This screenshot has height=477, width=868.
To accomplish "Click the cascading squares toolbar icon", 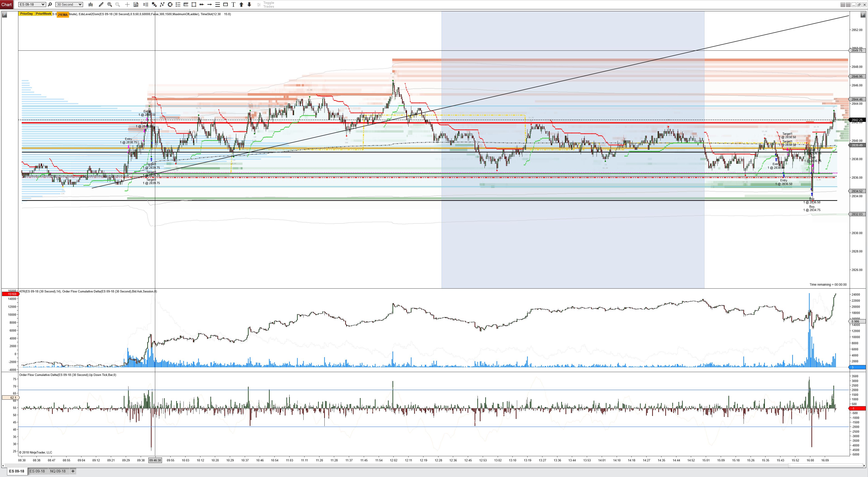I will [154, 4].
